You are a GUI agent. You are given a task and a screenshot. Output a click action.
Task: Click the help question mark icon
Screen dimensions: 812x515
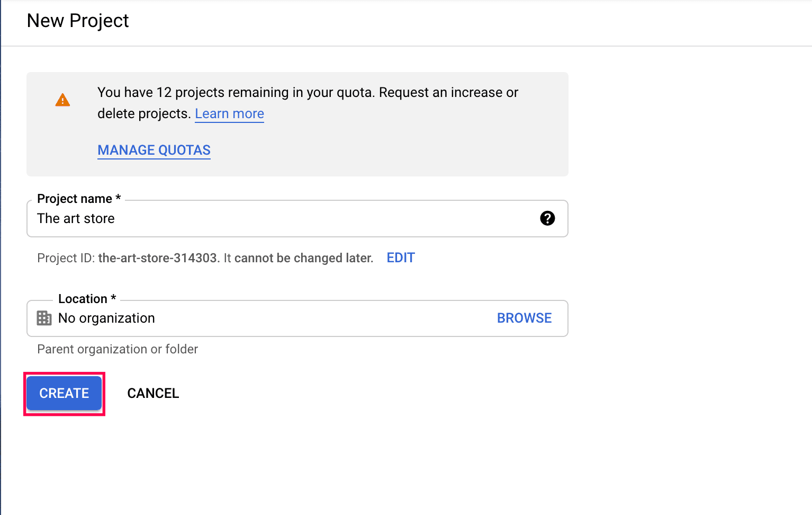coord(547,218)
